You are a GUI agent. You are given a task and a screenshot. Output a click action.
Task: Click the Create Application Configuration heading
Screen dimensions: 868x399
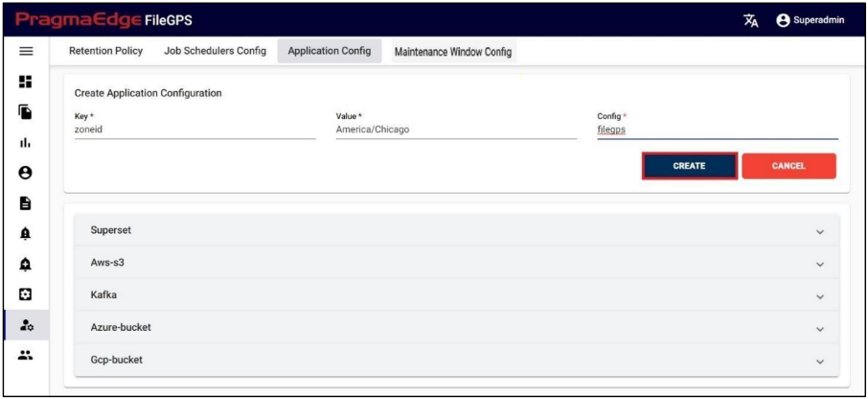pos(148,93)
